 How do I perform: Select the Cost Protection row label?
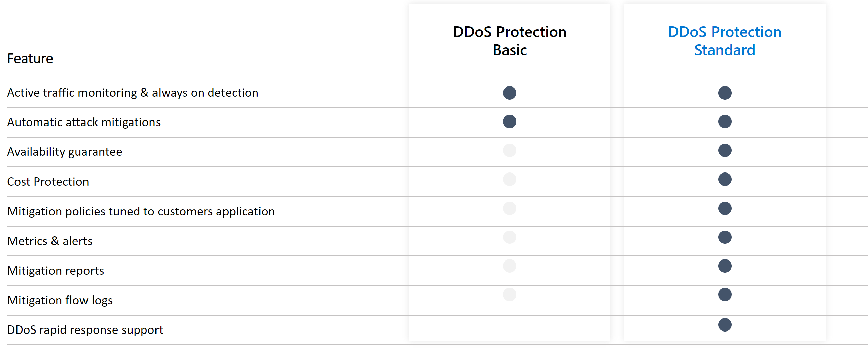[48, 182]
